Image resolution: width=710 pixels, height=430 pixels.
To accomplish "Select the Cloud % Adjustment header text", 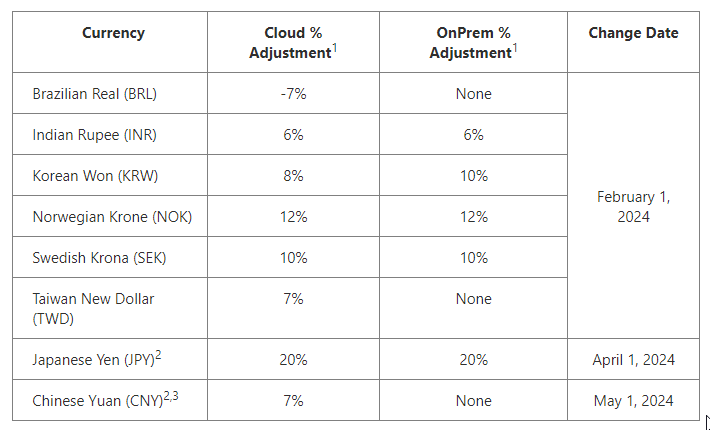I will click(292, 42).
